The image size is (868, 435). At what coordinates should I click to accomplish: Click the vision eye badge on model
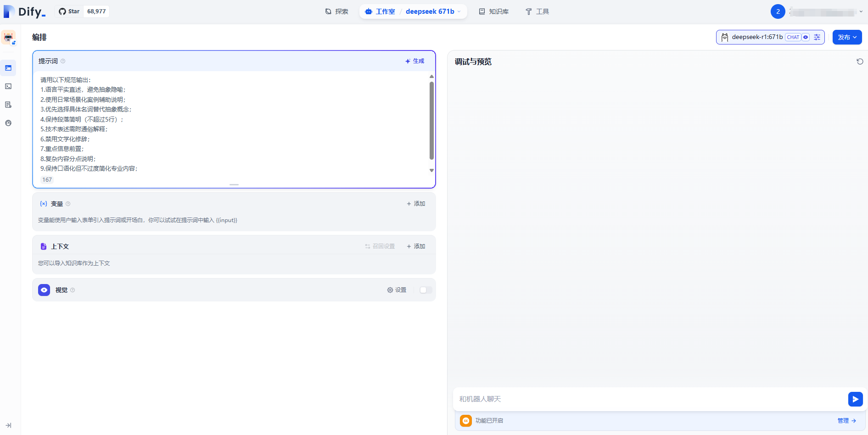806,37
